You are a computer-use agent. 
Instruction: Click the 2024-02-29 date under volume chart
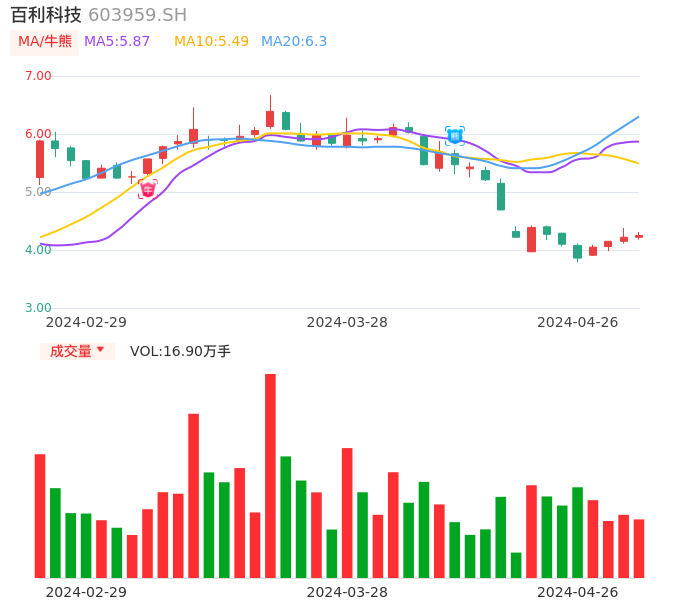pyautogui.click(x=86, y=592)
